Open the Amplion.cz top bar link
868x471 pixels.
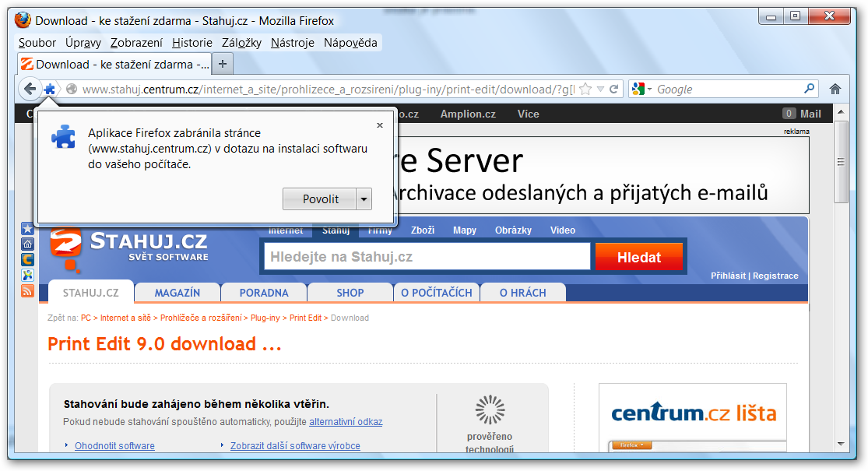click(x=468, y=114)
